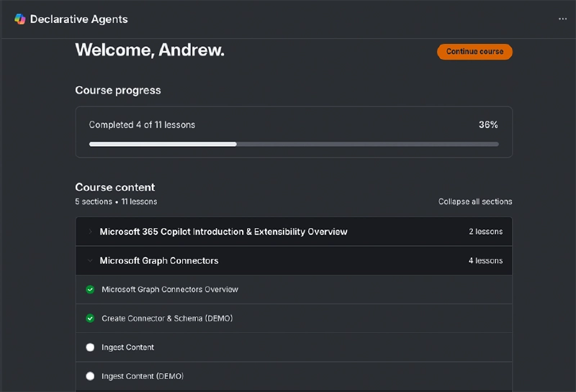Click the Microsoft Graph Connectors section heading
Screen dimensions: 576x392
(159, 260)
